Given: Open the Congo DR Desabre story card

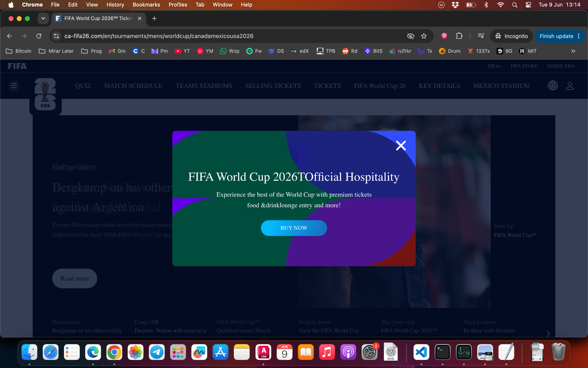Looking at the screenshot, I should point(170,326).
